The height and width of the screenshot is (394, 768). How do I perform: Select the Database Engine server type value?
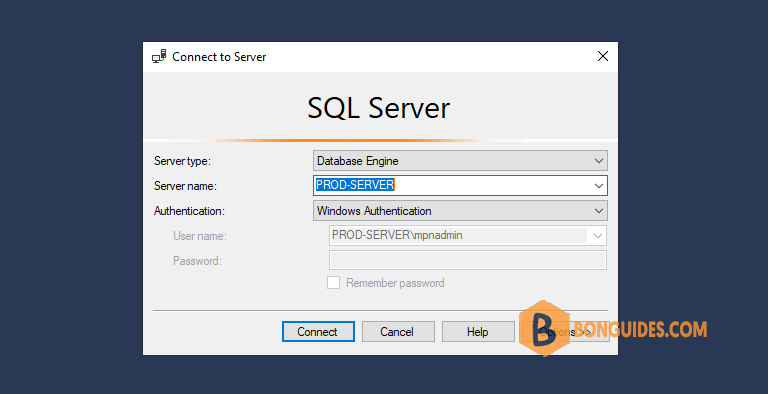tap(358, 161)
